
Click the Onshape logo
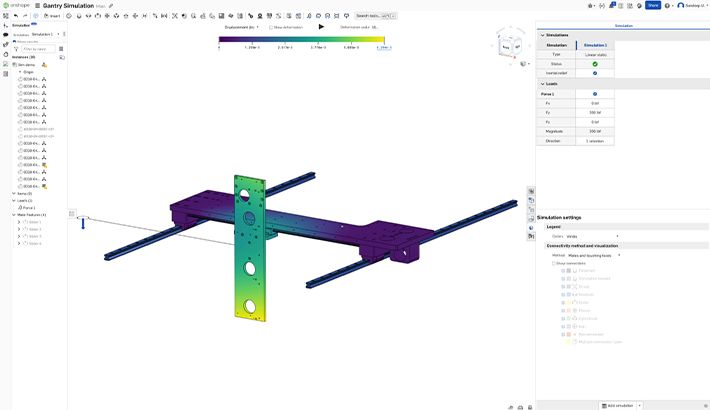click(x=16, y=5)
